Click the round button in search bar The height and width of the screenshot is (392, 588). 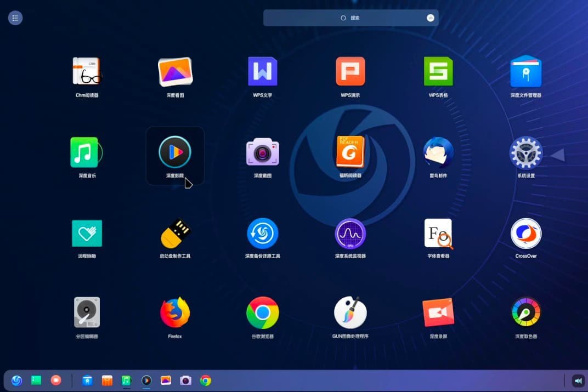(x=431, y=18)
